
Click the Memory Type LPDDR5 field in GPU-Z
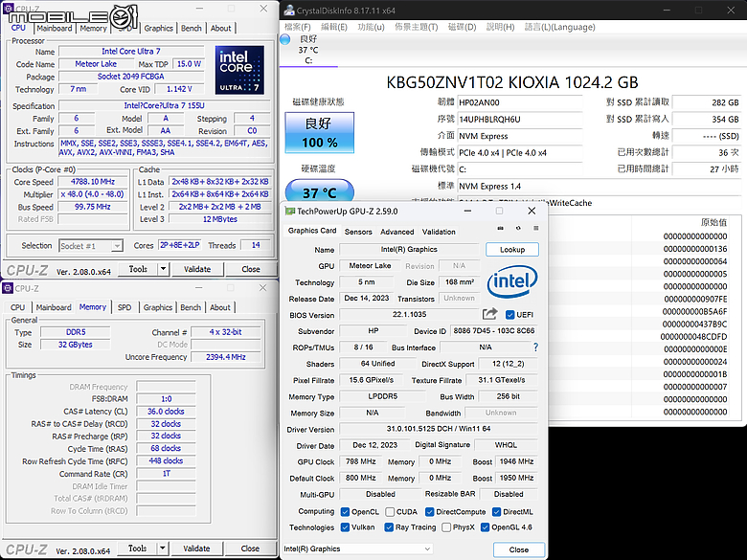(x=382, y=396)
